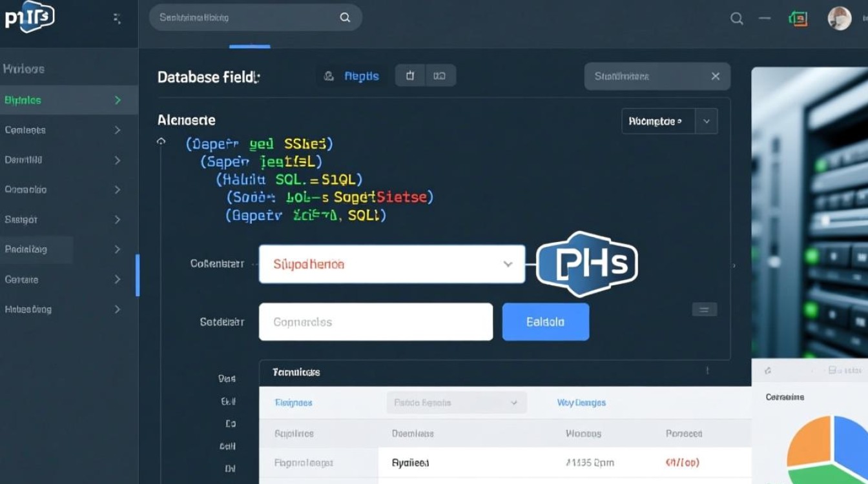Open the magnifier search icon in top-right header

click(736, 19)
